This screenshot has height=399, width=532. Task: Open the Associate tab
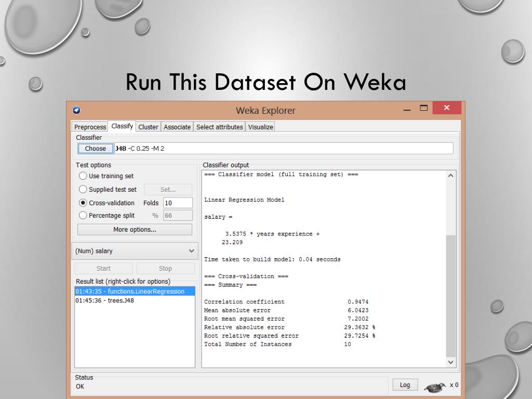[177, 127]
